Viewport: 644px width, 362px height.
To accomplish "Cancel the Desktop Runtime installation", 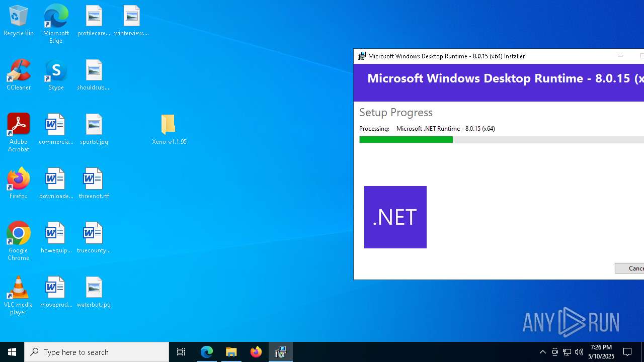I will click(x=629, y=268).
